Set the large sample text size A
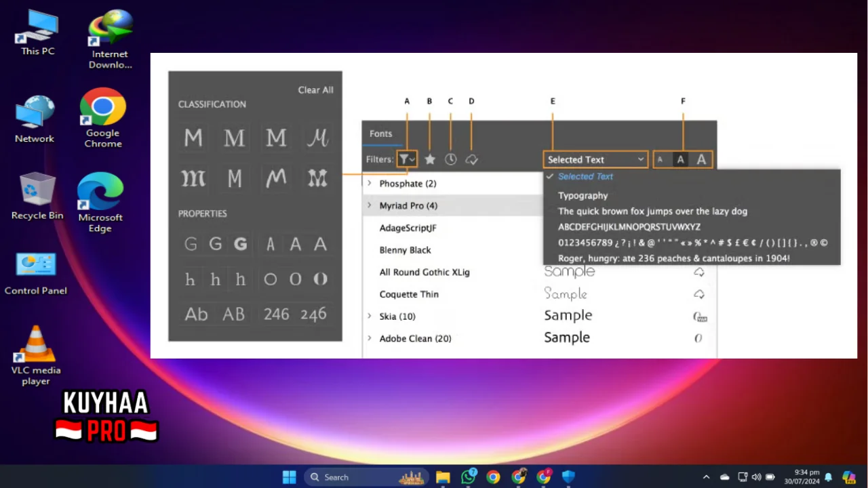Screen dimensions: 868x488 point(701,160)
